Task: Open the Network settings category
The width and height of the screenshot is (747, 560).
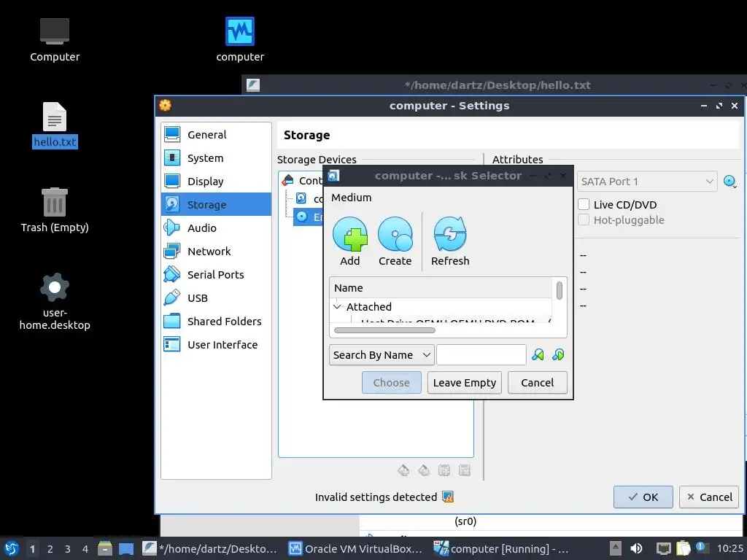Action: pyautogui.click(x=216, y=251)
